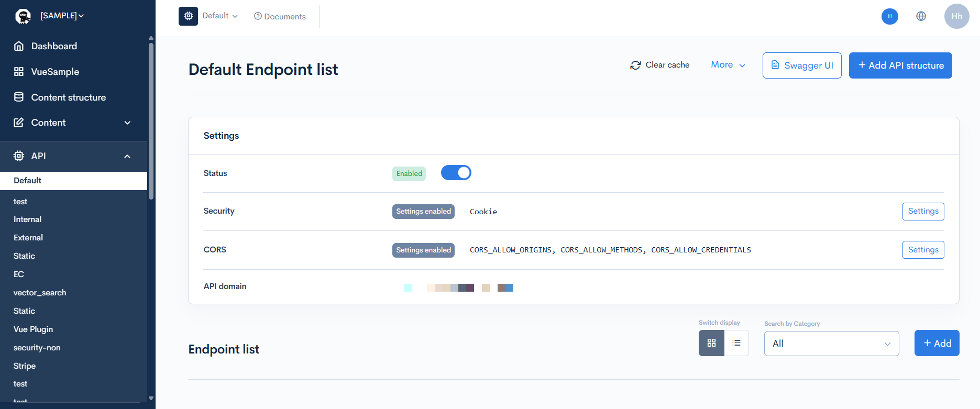Viewport: 980px width, 409px height.
Task: Switch to grid card display
Action: tap(711, 343)
